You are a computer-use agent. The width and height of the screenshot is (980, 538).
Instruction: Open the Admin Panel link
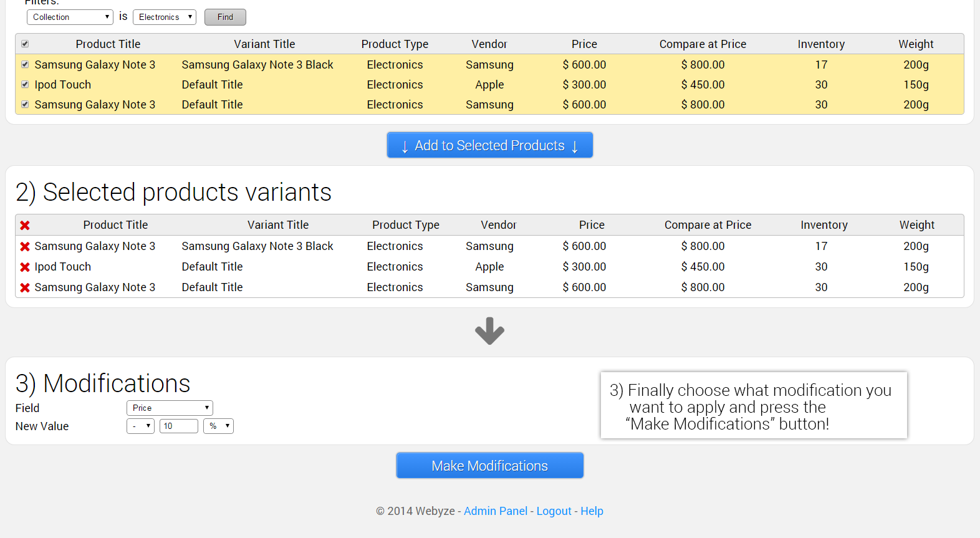coord(496,511)
